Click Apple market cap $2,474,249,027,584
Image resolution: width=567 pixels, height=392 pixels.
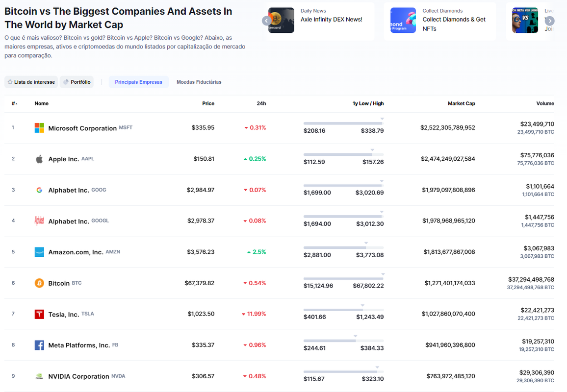point(448,159)
